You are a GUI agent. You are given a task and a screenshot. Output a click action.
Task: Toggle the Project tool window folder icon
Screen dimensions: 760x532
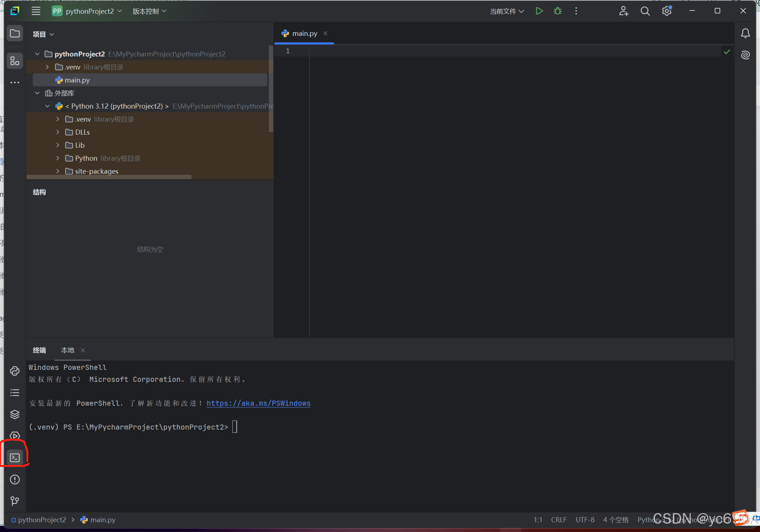click(15, 34)
